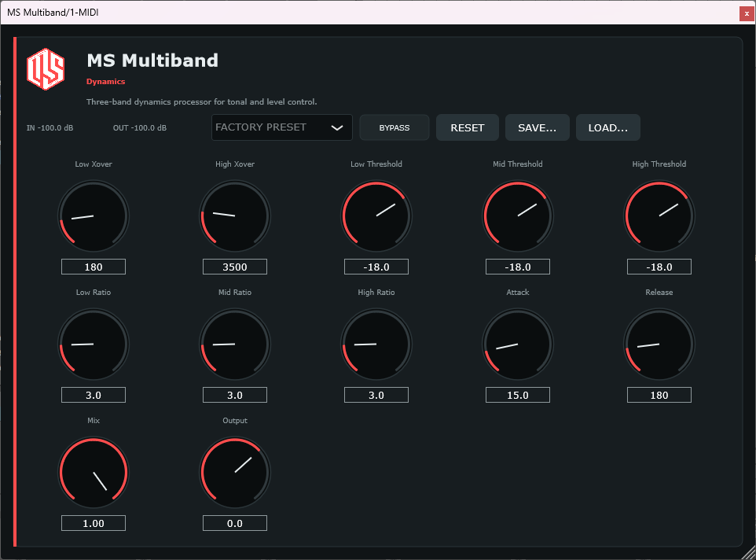Click the Mid Ratio knob
The width and height of the screenshot is (756, 560).
pos(235,344)
